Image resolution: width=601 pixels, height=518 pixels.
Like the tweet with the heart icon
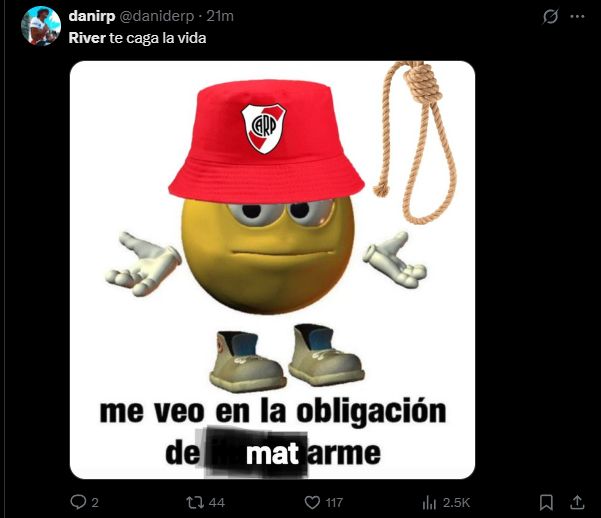coord(312,502)
